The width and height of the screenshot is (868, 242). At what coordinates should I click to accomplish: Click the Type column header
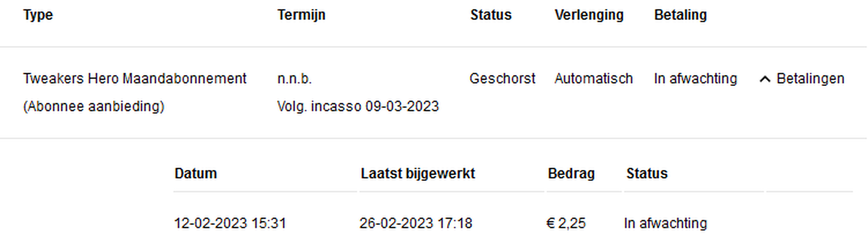click(38, 15)
